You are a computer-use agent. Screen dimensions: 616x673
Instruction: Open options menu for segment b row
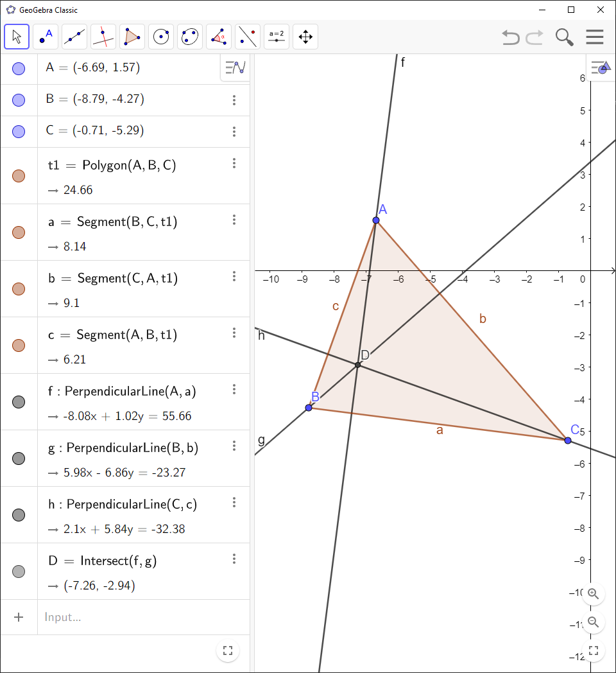(x=234, y=276)
